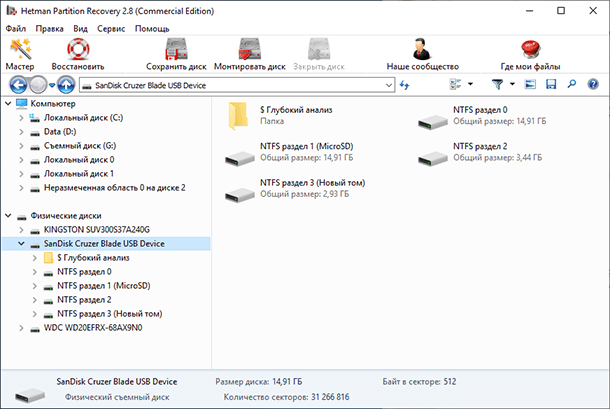Select Локальный диск 0 in tree
The width and height of the screenshot is (610, 409).
coord(79,160)
